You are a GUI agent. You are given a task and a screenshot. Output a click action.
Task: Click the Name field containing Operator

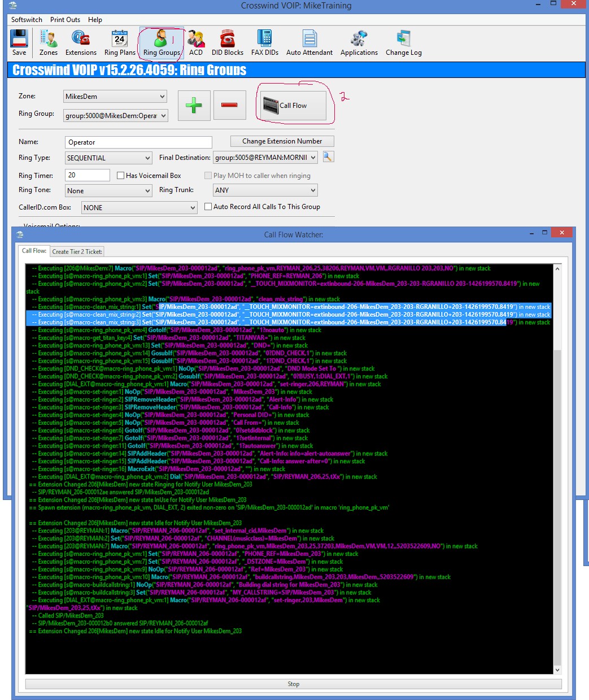point(138,142)
